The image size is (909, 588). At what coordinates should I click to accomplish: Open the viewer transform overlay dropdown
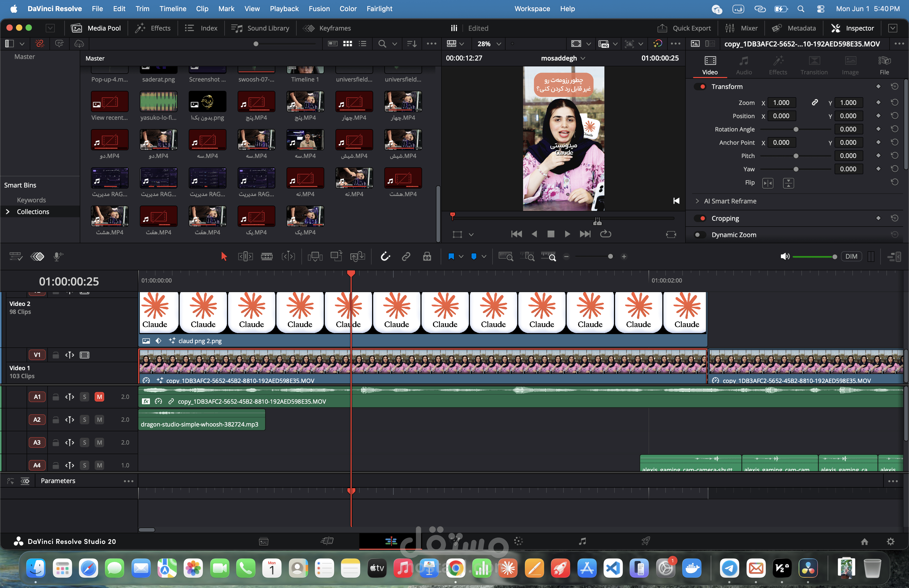[471, 234]
